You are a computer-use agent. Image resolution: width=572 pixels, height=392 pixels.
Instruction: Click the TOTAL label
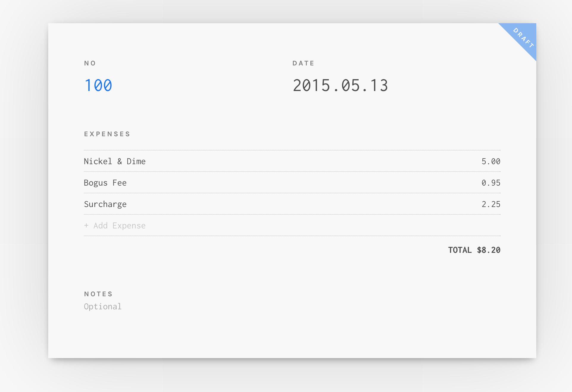coord(460,250)
